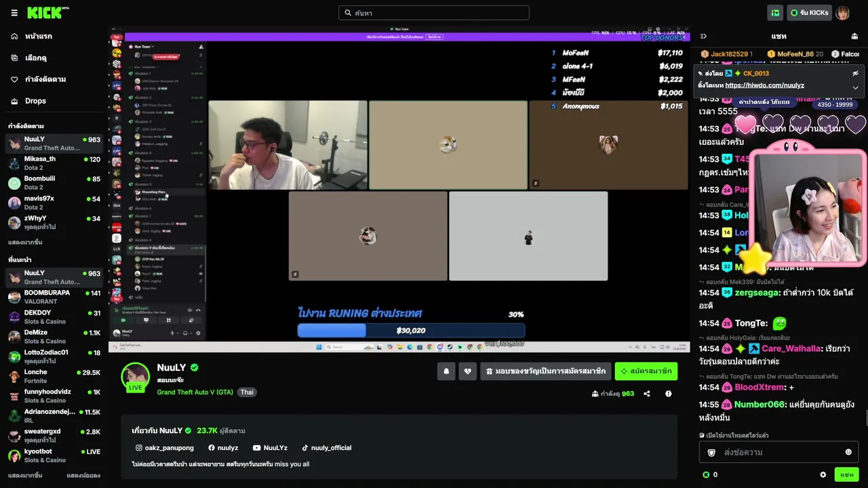Open LottoZodiac01 channel
Screen dimensions: 868x488
54,356
